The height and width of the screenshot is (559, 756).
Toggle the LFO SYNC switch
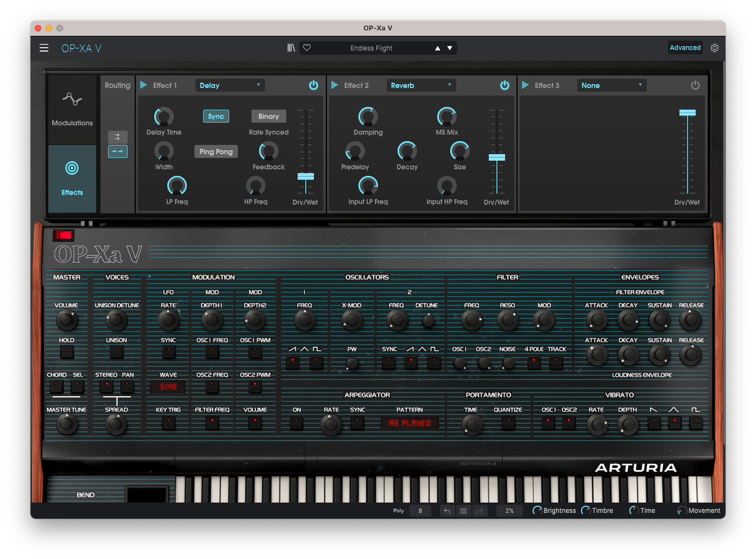[168, 352]
